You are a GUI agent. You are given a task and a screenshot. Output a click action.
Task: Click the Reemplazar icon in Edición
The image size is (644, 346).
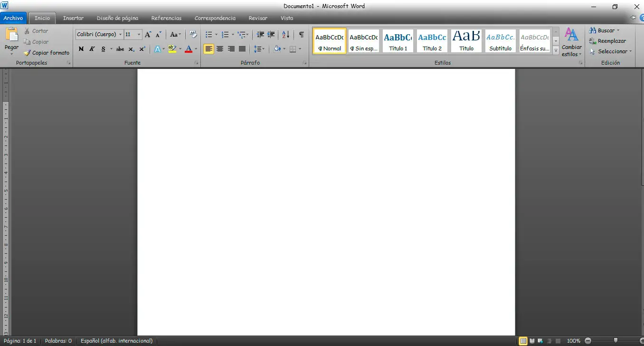[x=593, y=41]
